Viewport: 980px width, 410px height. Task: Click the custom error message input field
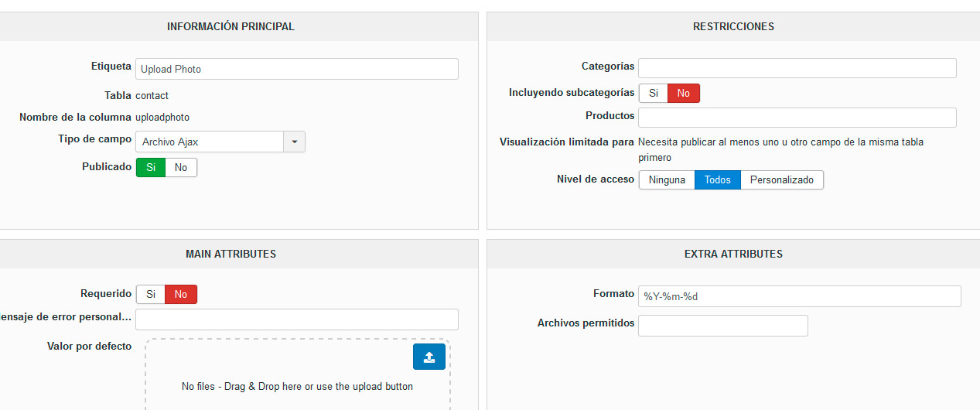pos(297,319)
